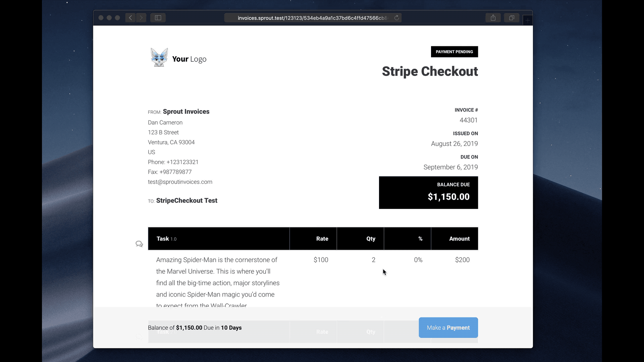Screen dimensions: 644x362
Task: Go back using Safari's back arrow
Action: coord(130,18)
